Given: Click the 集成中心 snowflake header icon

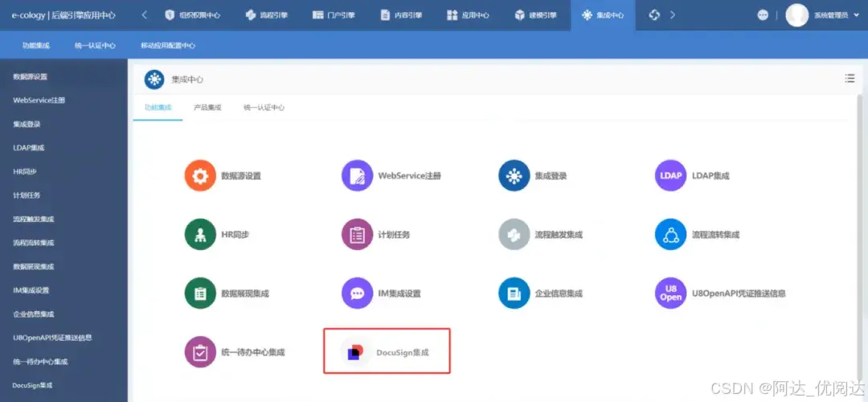Looking at the screenshot, I should [154, 79].
